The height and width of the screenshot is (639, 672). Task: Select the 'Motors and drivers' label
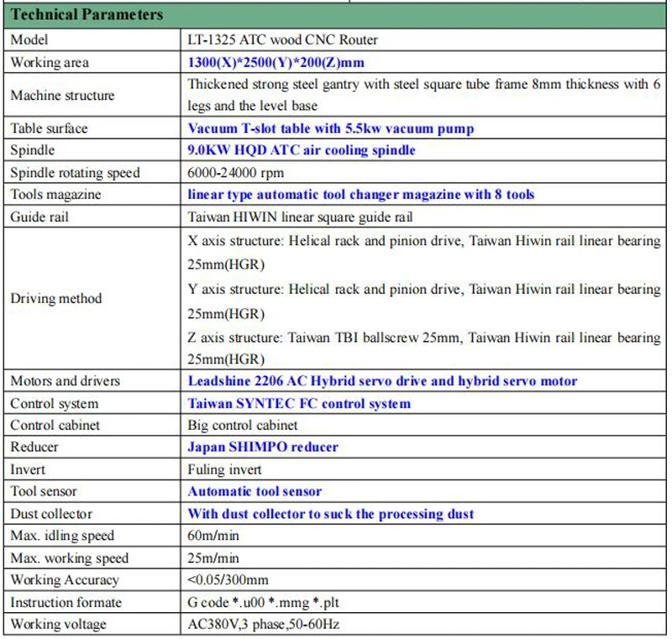pyautogui.click(x=66, y=380)
